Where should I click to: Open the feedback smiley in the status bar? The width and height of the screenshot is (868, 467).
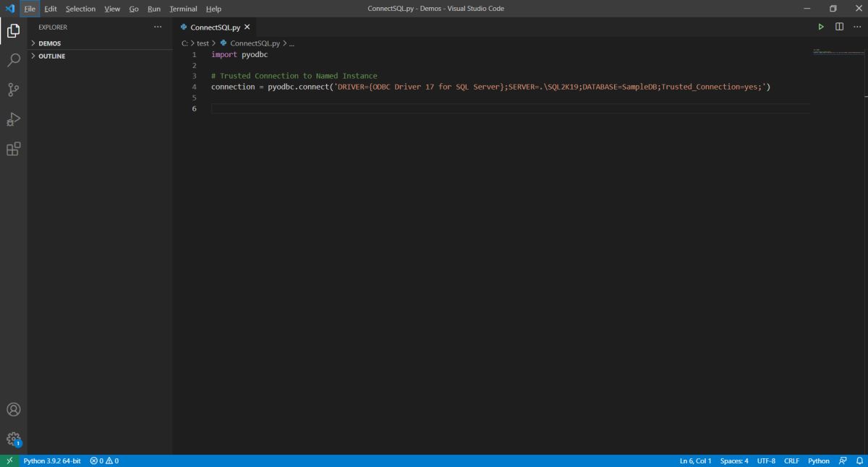(x=843, y=460)
